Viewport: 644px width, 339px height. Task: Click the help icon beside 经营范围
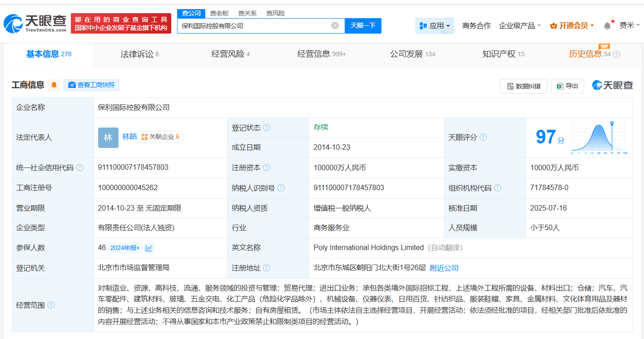tap(51, 305)
